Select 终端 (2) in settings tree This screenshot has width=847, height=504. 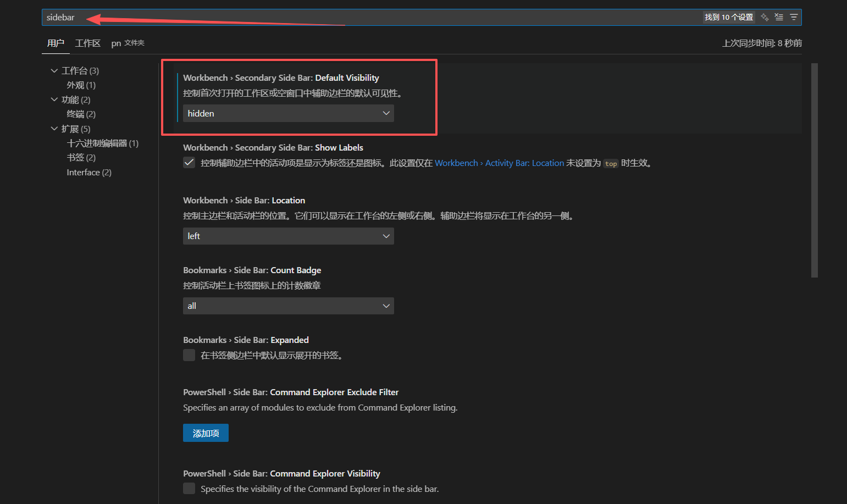81,114
